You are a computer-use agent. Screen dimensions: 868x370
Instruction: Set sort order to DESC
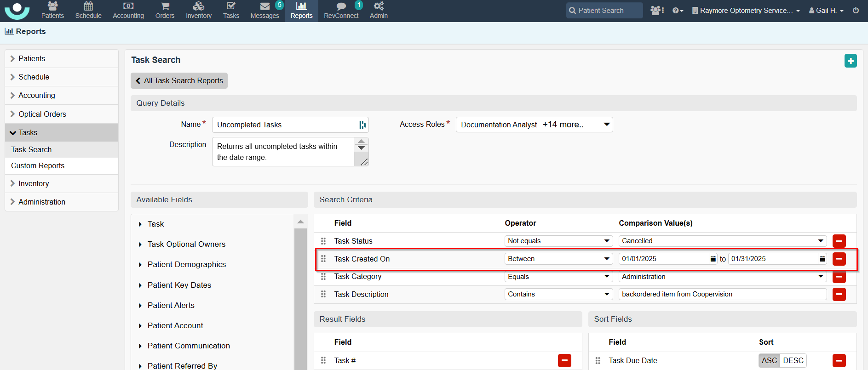click(x=793, y=360)
